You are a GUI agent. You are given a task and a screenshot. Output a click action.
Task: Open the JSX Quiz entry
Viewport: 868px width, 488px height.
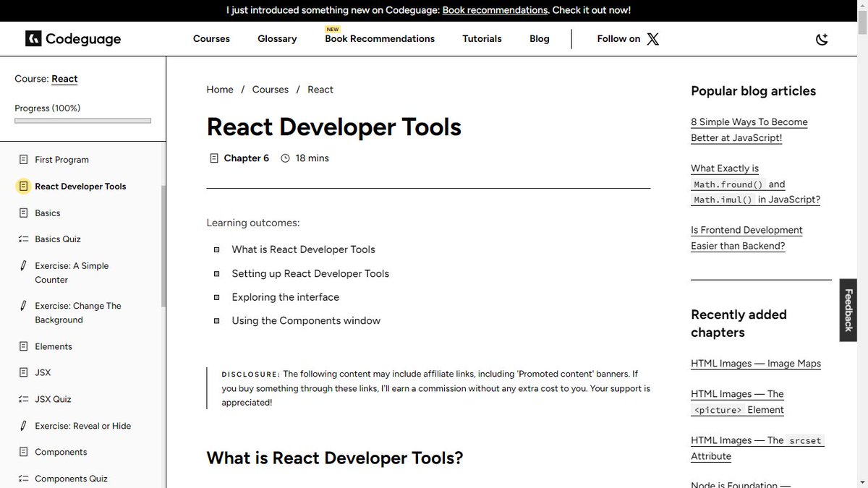coord(53,399)
